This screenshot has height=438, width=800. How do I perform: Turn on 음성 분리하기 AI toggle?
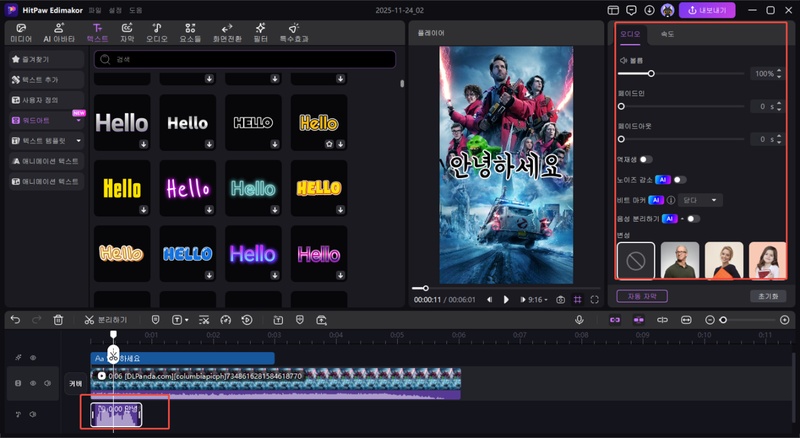(x=692, y=218)
